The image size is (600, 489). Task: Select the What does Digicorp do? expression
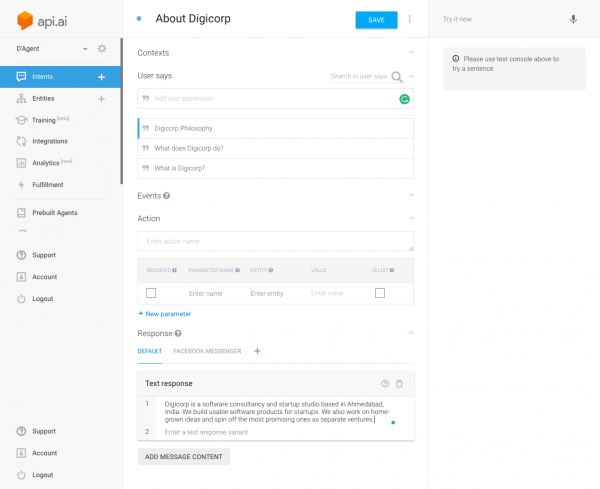(x=276, y=148)
